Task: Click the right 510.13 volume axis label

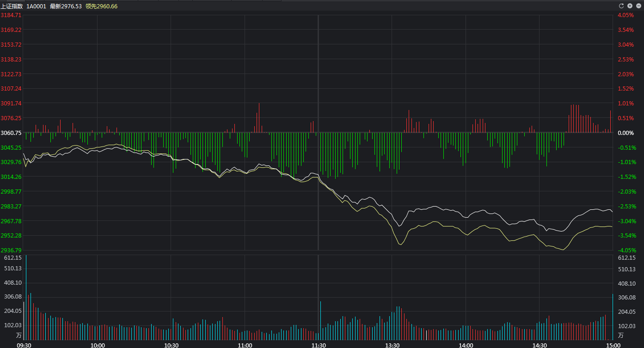Action: pyautogui.click(x=626, y=269)
